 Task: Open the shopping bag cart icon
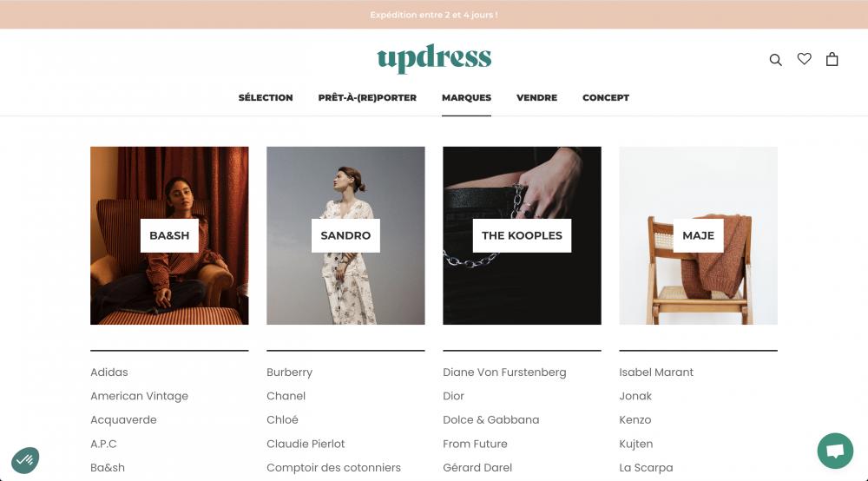point(832,59)
